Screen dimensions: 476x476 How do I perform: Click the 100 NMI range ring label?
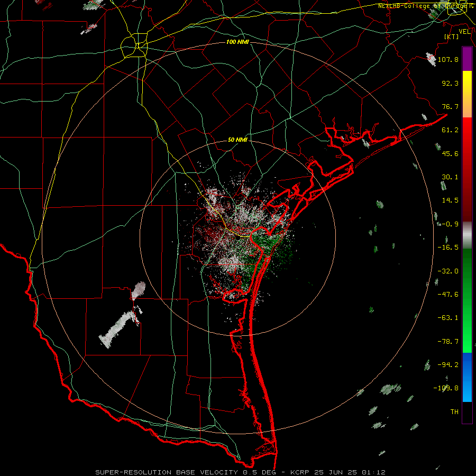click(x=237, y=42)
